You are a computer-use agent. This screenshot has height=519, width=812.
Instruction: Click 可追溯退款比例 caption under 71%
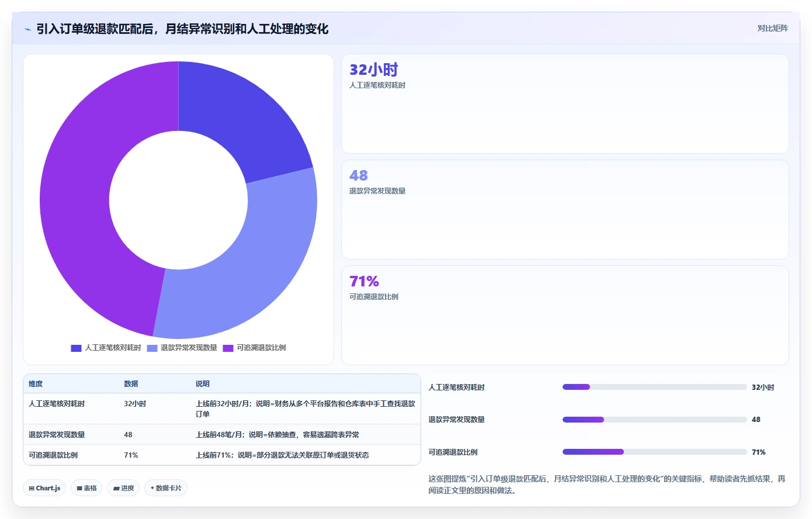374,297
